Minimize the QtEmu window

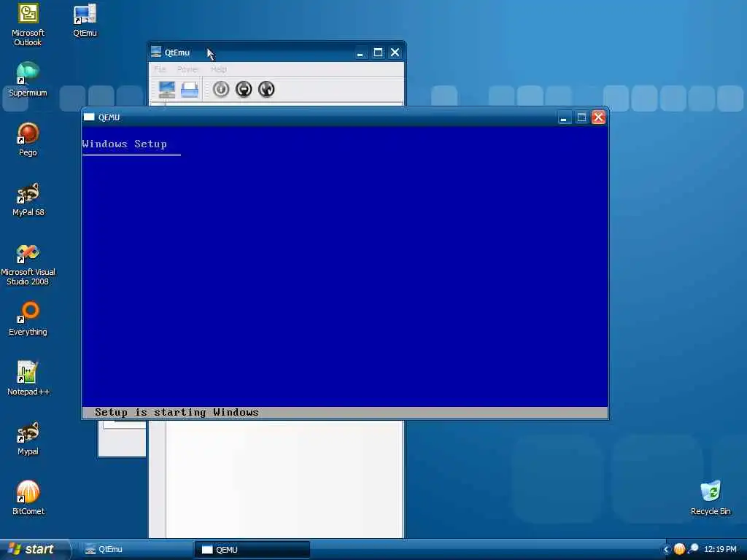(360, 52)
